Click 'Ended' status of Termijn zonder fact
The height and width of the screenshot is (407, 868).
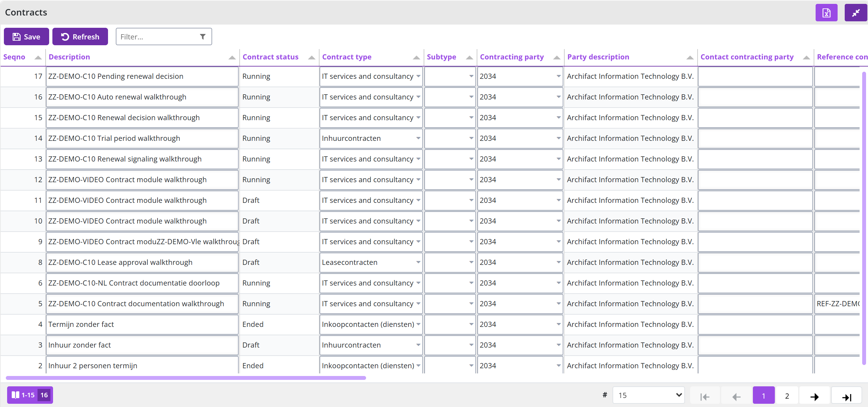(253, 324)
